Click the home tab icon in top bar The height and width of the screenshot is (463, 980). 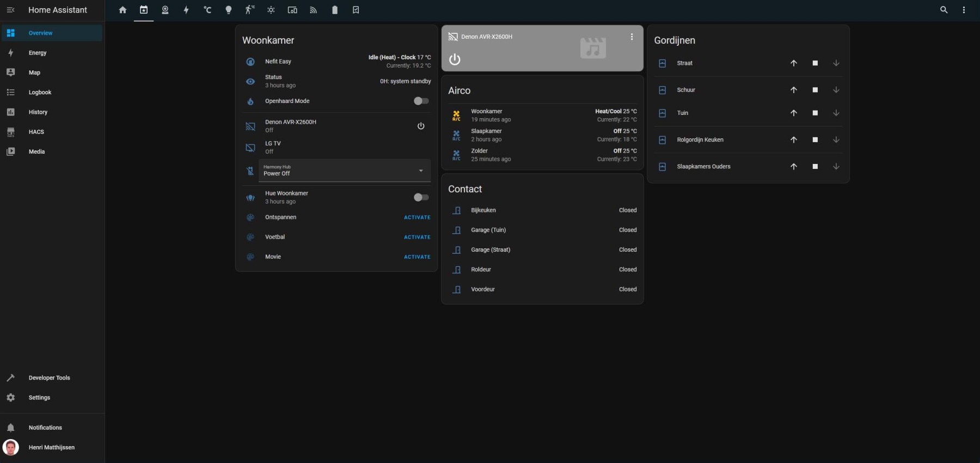[122, 10]
